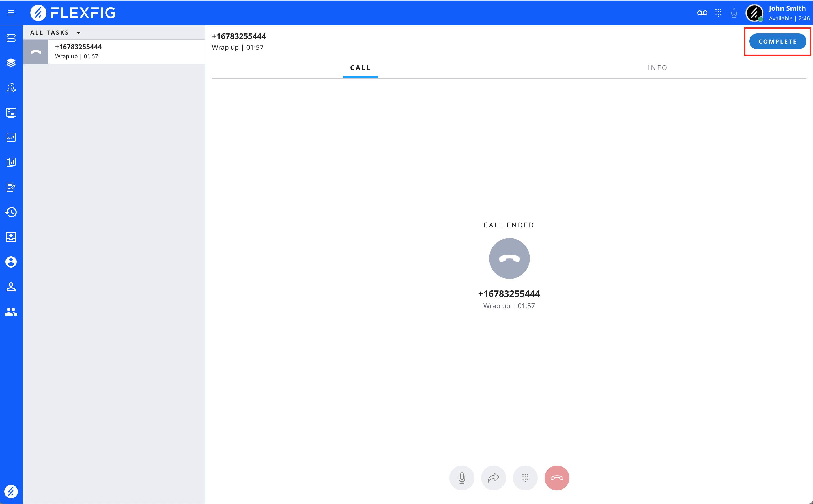Toggle mute microphone in call controls

click(x=462, y=478)
